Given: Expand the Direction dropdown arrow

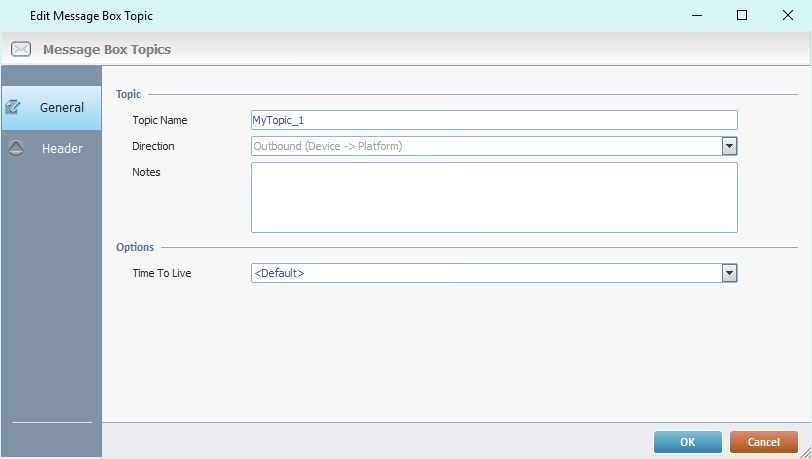Looking at the screenshot, I should pos(729,146).
